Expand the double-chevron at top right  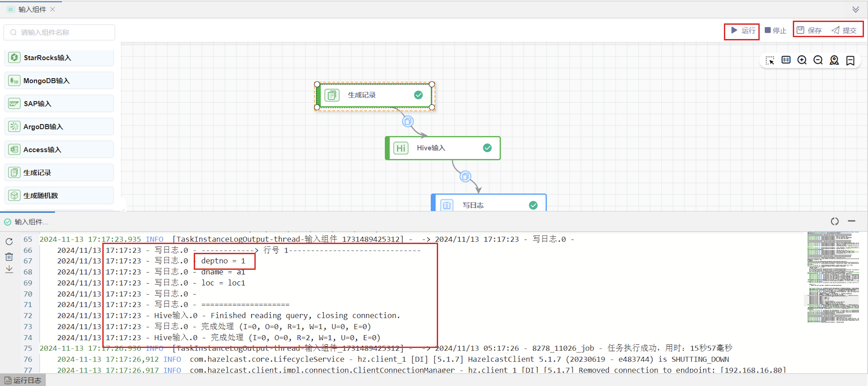(855, 9)
